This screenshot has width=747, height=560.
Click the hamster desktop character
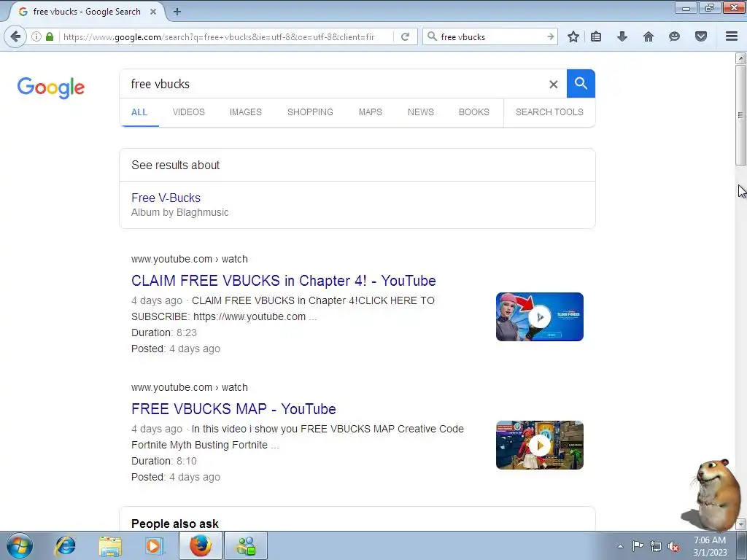point(712,494)
